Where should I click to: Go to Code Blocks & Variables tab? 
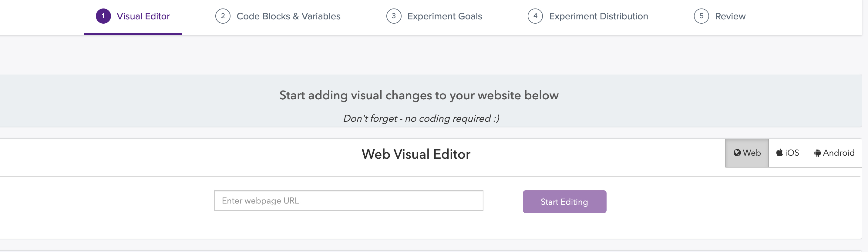click(278, 16)
